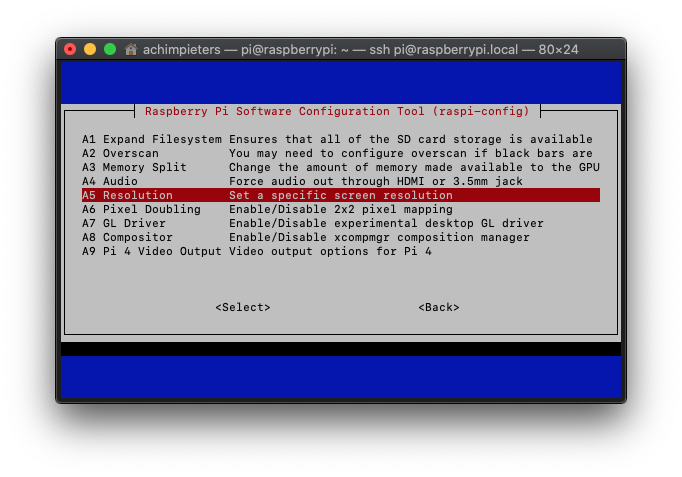Click the home folder icon in title bar

point(130,49)
